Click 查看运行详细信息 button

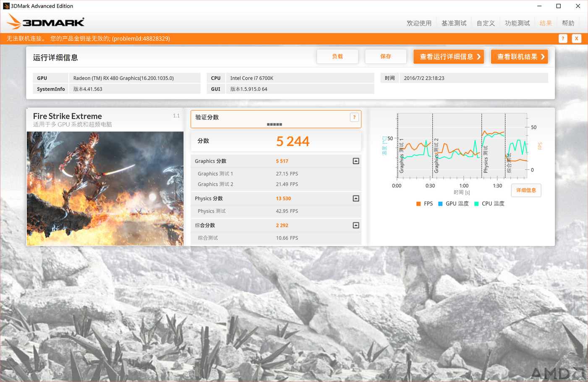point(449,57)
